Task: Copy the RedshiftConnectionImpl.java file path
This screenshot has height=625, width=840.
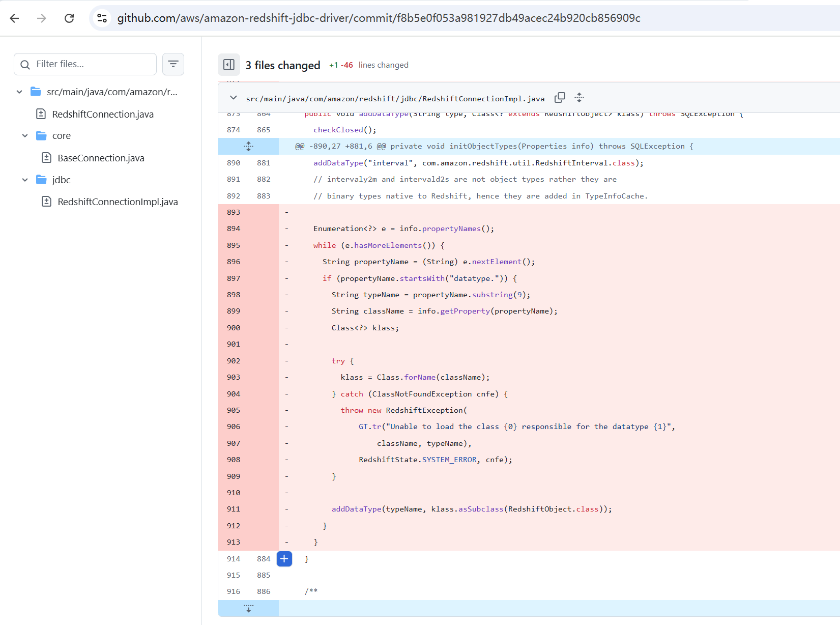Action: (560, 98)
